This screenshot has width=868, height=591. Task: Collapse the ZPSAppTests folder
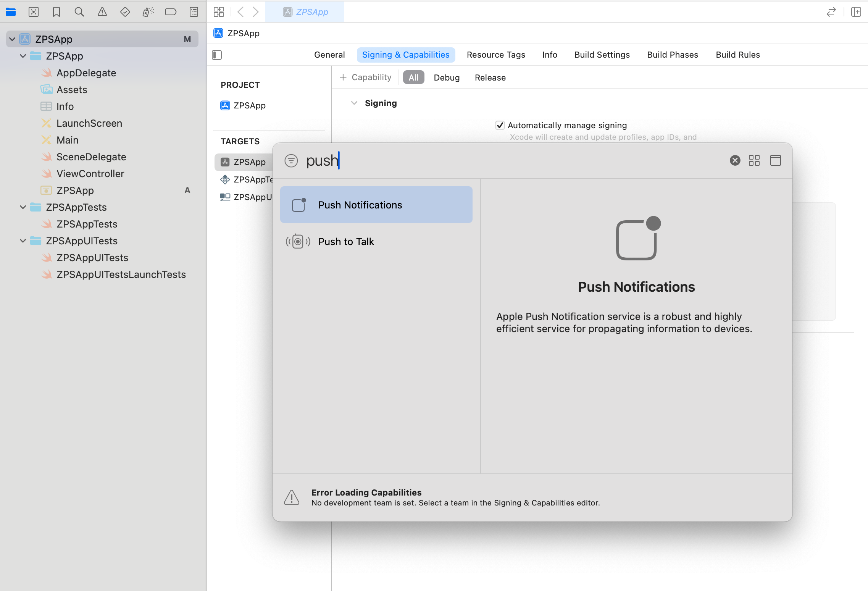(23, 207)
